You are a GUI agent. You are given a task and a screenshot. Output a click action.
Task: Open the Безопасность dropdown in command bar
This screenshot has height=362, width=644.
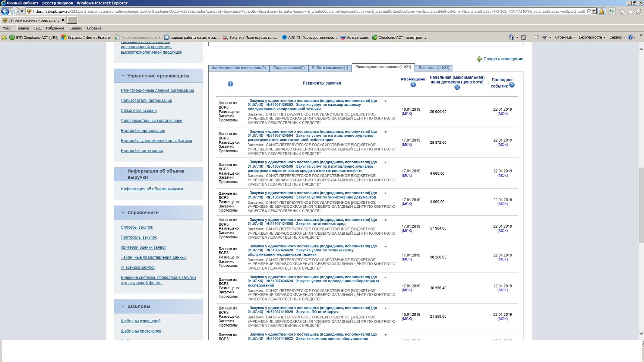click(x=592, y=37)
